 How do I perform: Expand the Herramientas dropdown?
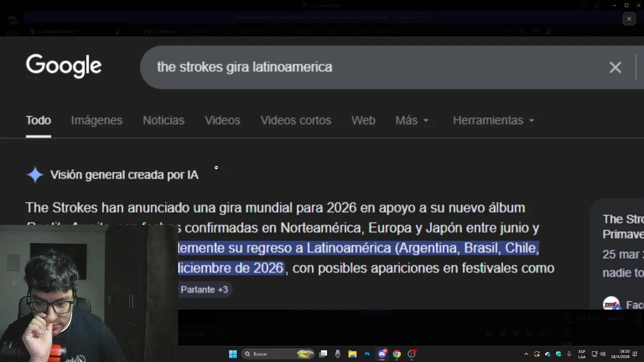tap(494, 121)
